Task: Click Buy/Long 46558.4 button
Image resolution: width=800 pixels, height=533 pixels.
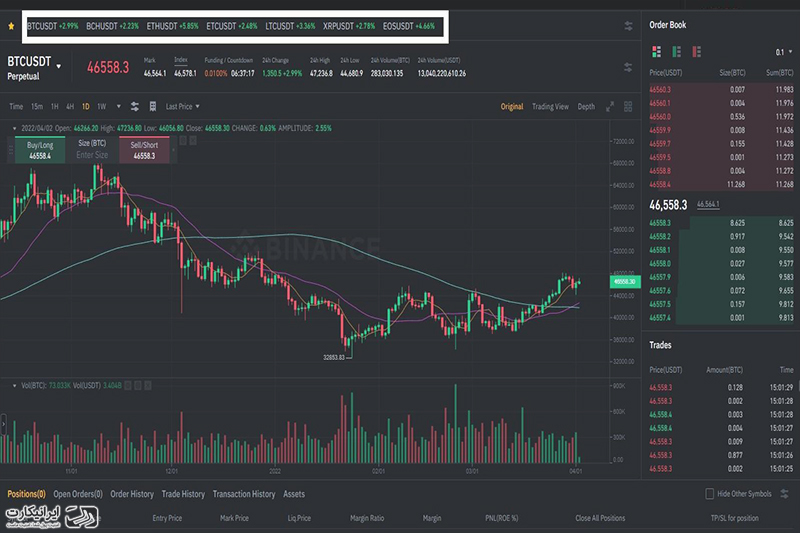Action: (40, 150)
